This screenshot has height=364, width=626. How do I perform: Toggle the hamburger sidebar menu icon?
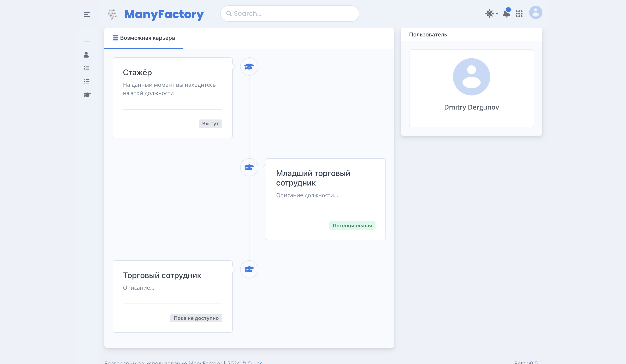(x=87, y=14)
